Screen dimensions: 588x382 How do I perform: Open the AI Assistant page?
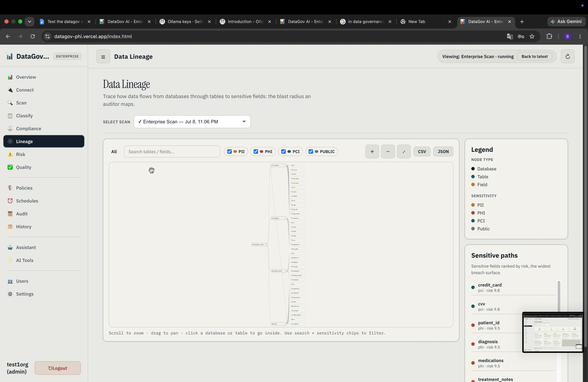(44, 247)
